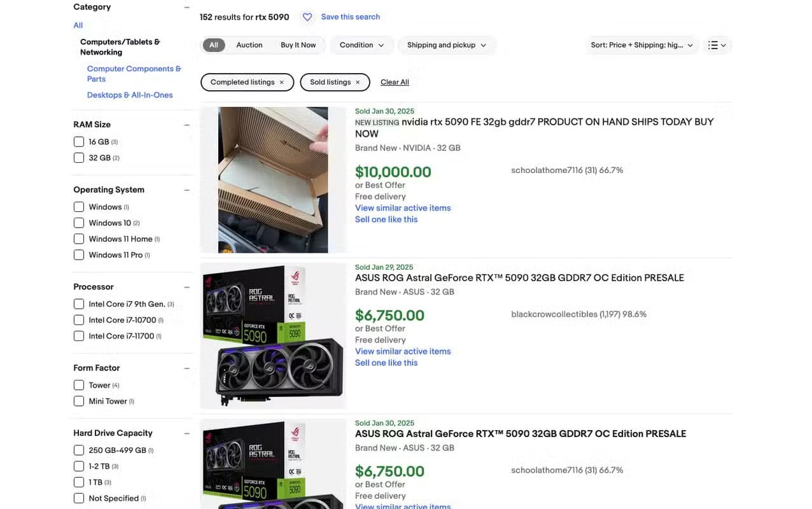Remove the Sold listings filter chip
812x509 pixels.
(357, 82)
